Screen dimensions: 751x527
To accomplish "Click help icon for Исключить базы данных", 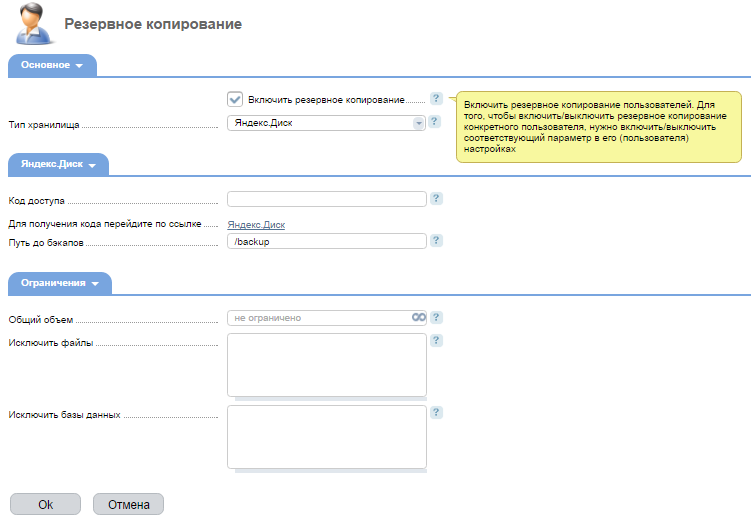I will [436, 412].
